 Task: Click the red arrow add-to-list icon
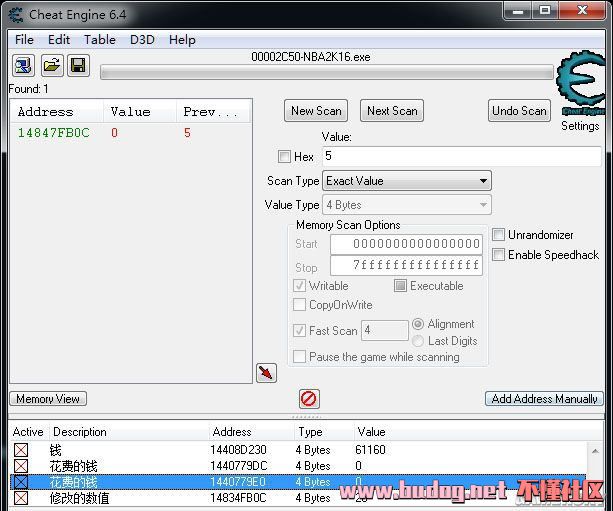(x=266, y=373)
